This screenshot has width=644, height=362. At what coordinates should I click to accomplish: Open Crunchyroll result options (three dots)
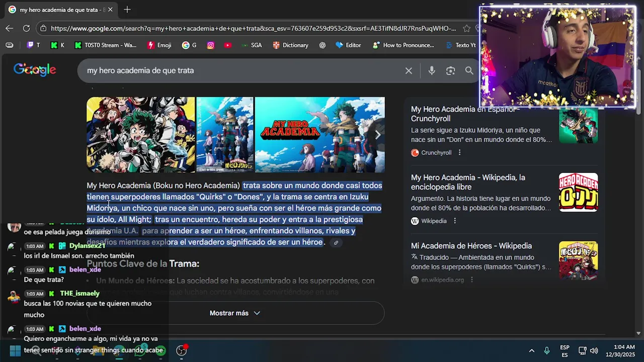459,152
